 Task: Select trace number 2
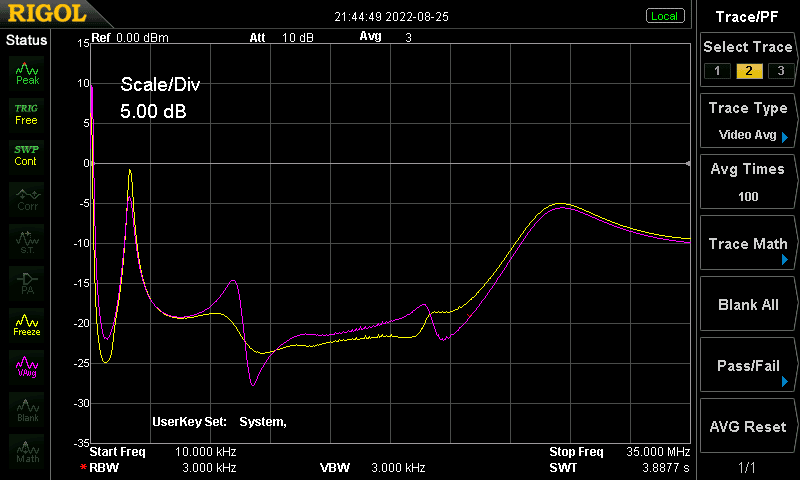pos(749,71)
